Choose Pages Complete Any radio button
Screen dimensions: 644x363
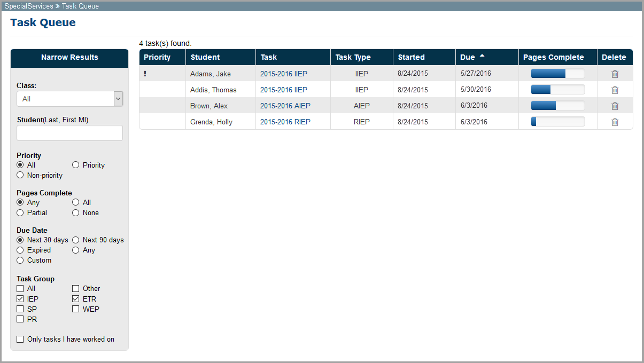pos(20,202)
